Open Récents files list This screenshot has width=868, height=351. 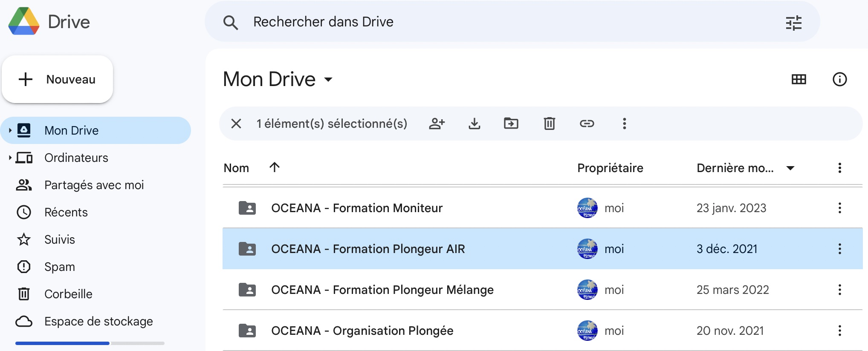pos(66,212)
